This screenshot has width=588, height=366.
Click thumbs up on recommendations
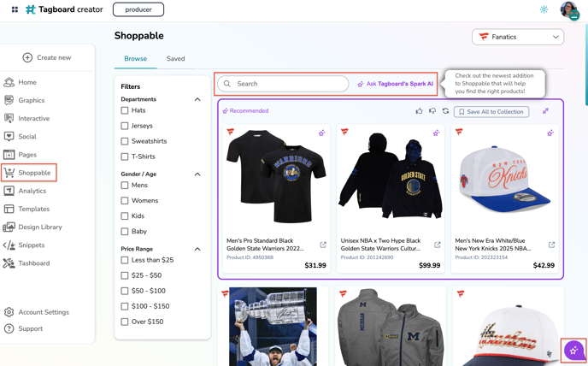click(420, 110)
